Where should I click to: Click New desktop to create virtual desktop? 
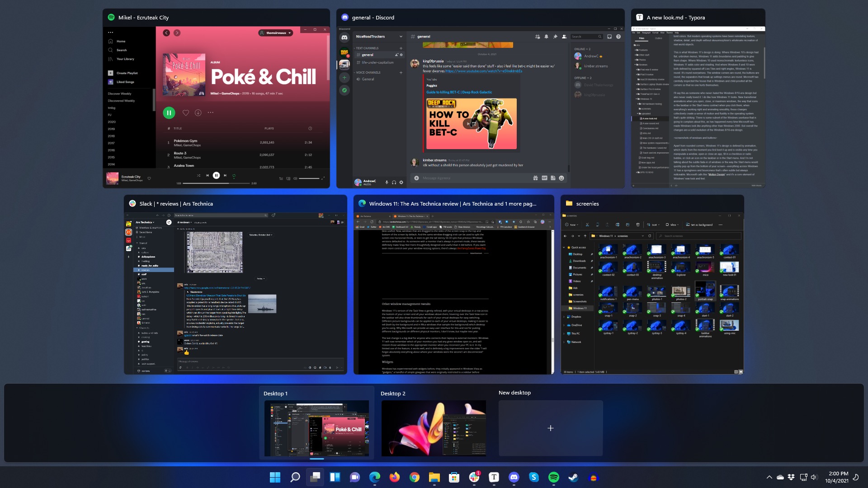coord(550,428)
